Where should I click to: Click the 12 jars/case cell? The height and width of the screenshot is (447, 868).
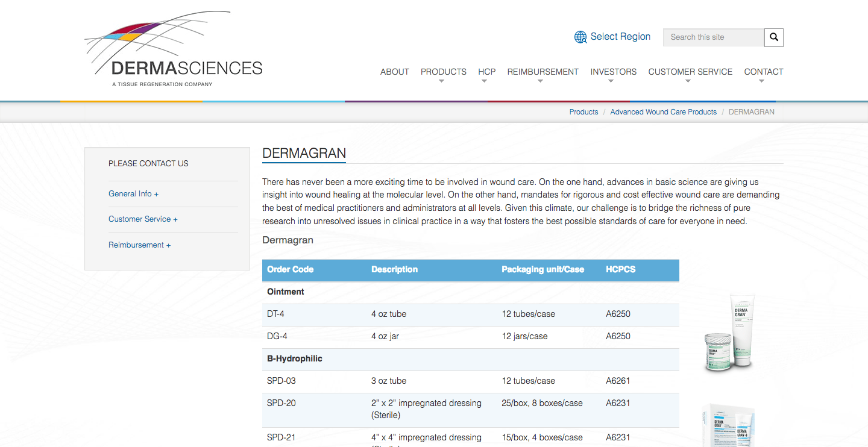(x=524, y=336)
